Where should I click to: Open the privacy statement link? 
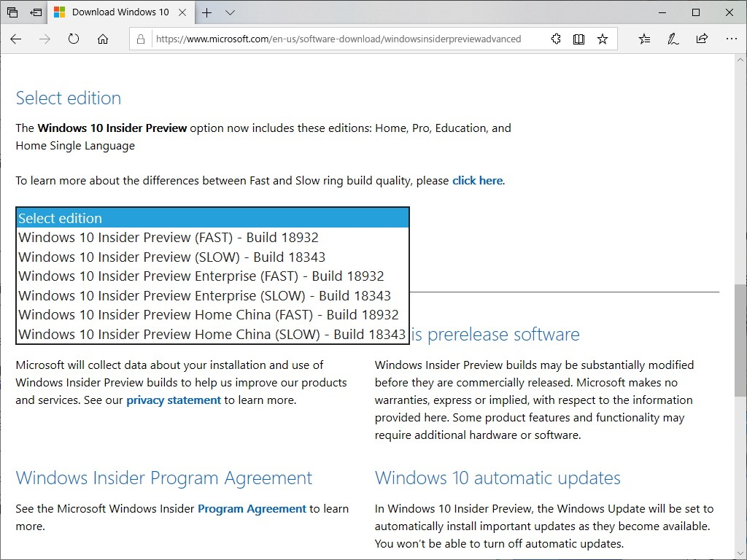coord(174,400)
